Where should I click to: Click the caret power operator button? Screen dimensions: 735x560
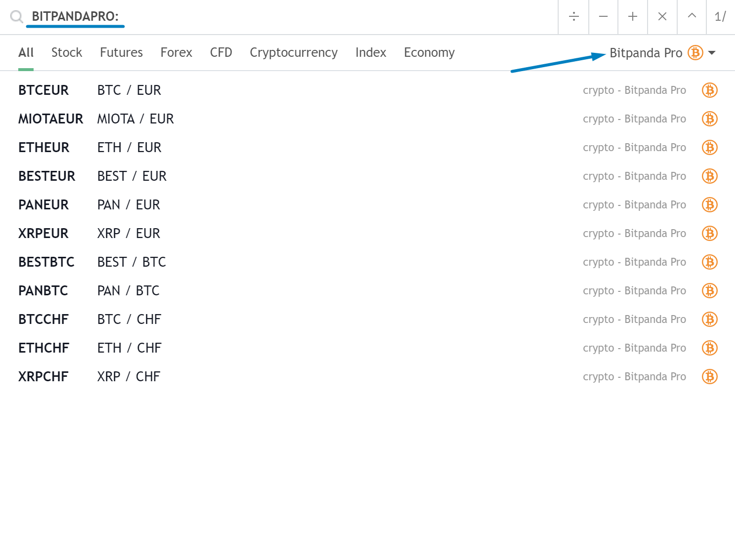pos(692,17)
